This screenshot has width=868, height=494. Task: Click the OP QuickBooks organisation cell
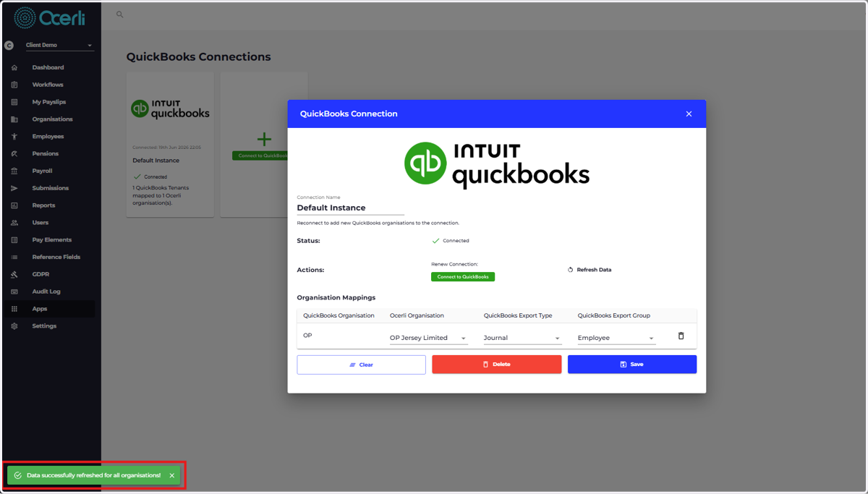[307, 336]
